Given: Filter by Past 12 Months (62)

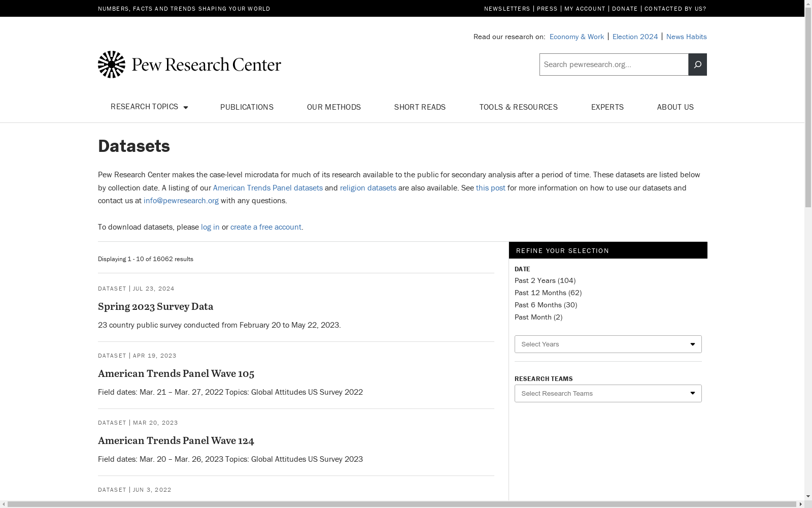Looking at the screenshot, I should [548, 293].
